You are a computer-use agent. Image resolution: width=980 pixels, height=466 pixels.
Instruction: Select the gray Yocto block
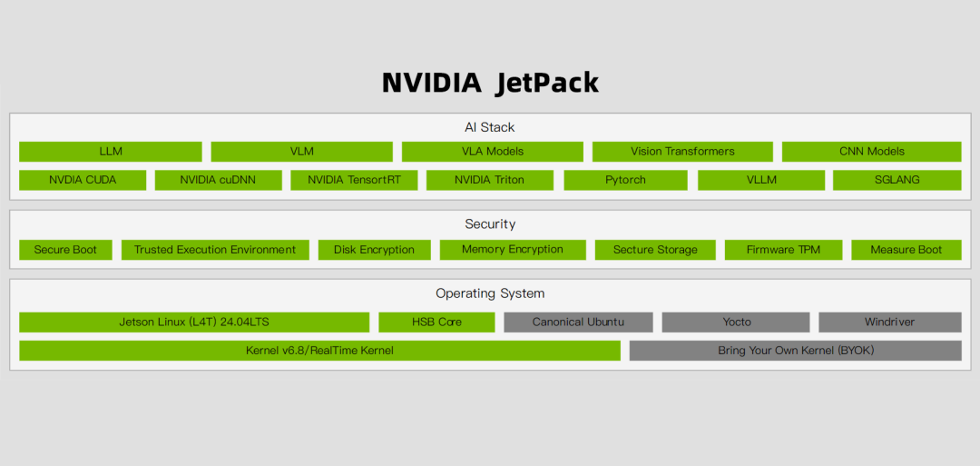coord(736,322)
